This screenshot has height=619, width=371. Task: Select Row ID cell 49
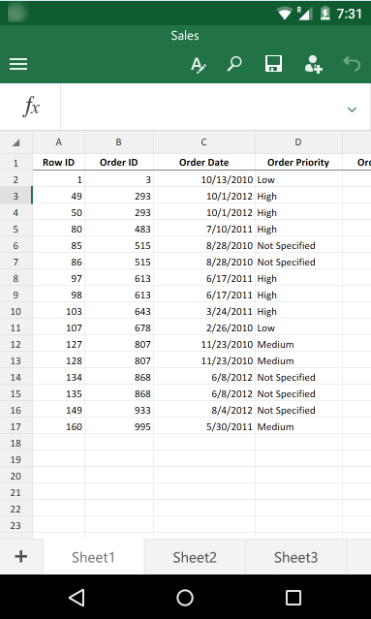(x=58, y=196)
